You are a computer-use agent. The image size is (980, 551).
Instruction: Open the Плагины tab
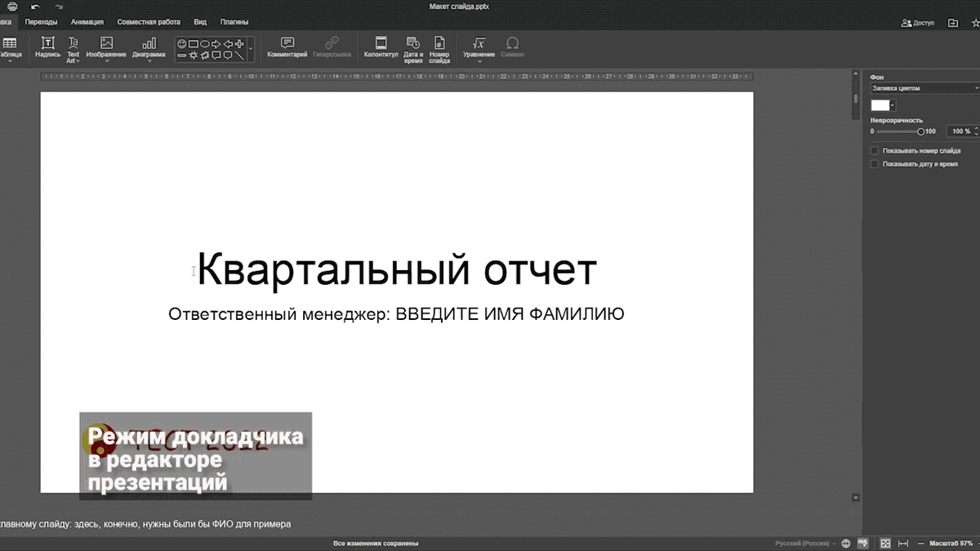pyautogui.click(x=234, y=22)
